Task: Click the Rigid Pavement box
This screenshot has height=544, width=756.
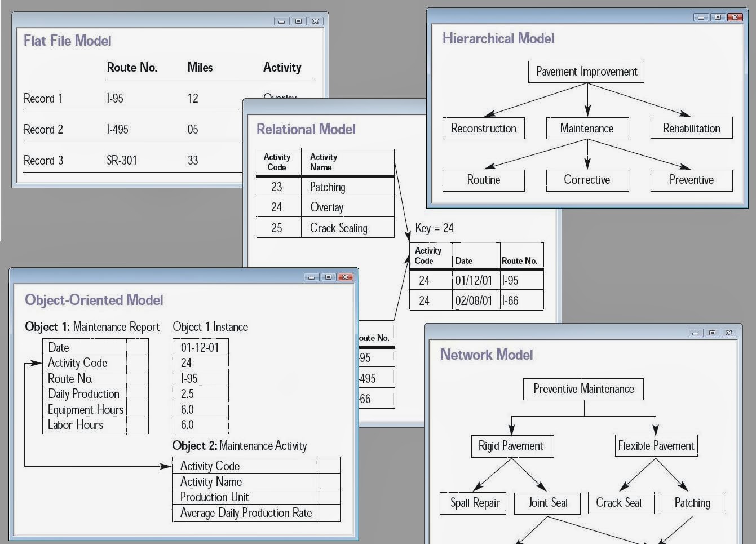Action: [x=512, y=446]
